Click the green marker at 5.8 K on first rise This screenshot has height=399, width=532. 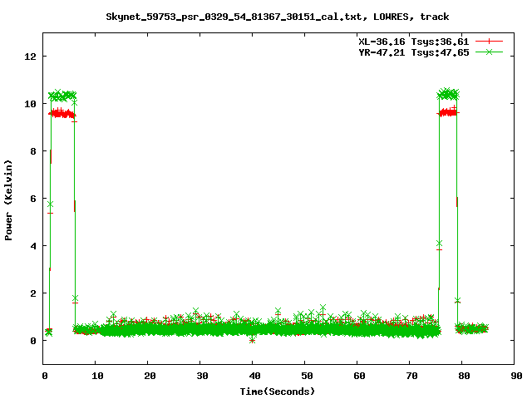(50, 204)
